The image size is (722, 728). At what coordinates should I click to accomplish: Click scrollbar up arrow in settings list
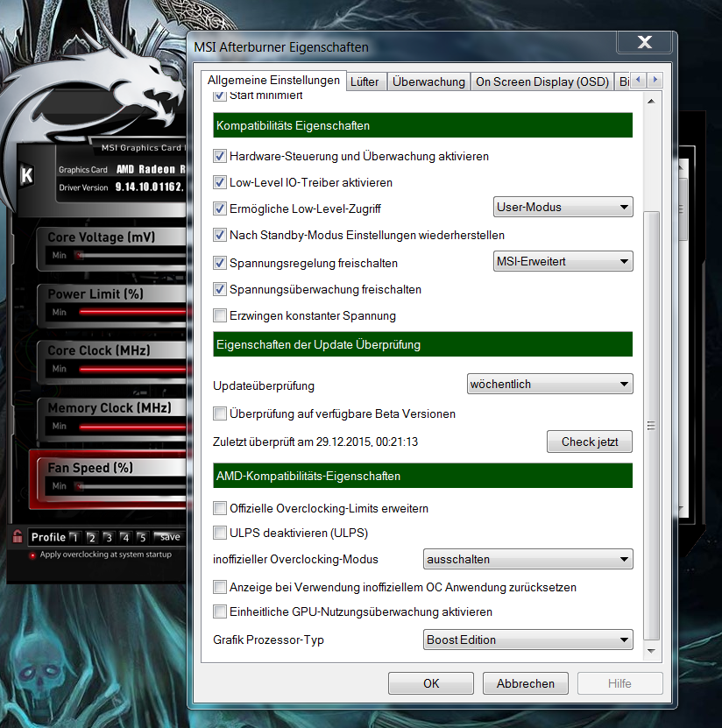pyautogui.click(x=651, y=101)
